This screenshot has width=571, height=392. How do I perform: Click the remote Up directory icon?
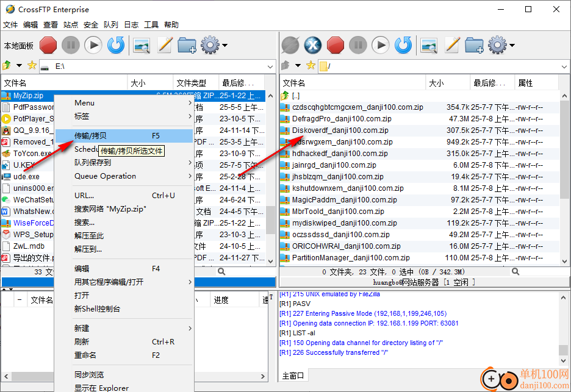285,65
